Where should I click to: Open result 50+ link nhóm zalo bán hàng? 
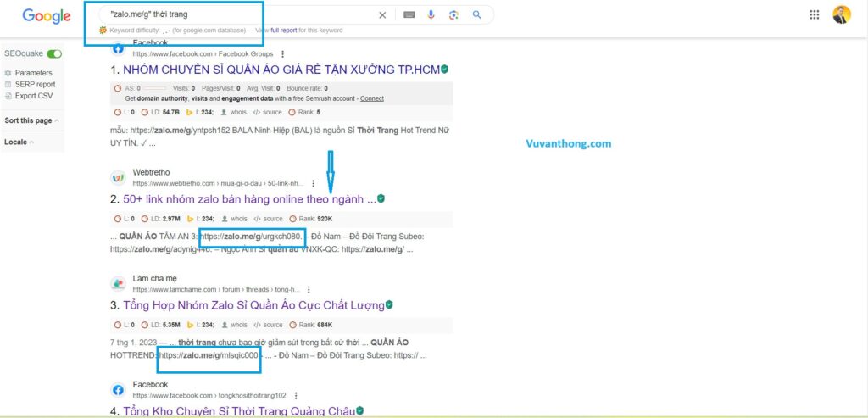[x=250, y=199]
